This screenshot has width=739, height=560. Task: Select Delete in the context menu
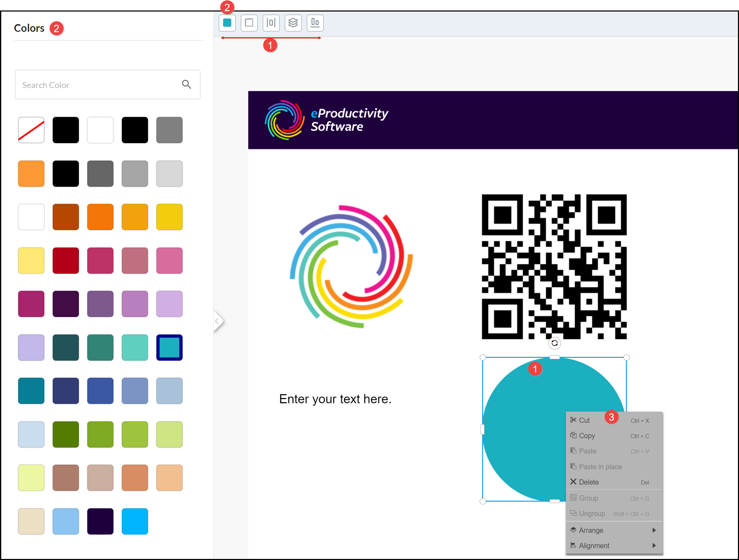[x=589, y=482]
